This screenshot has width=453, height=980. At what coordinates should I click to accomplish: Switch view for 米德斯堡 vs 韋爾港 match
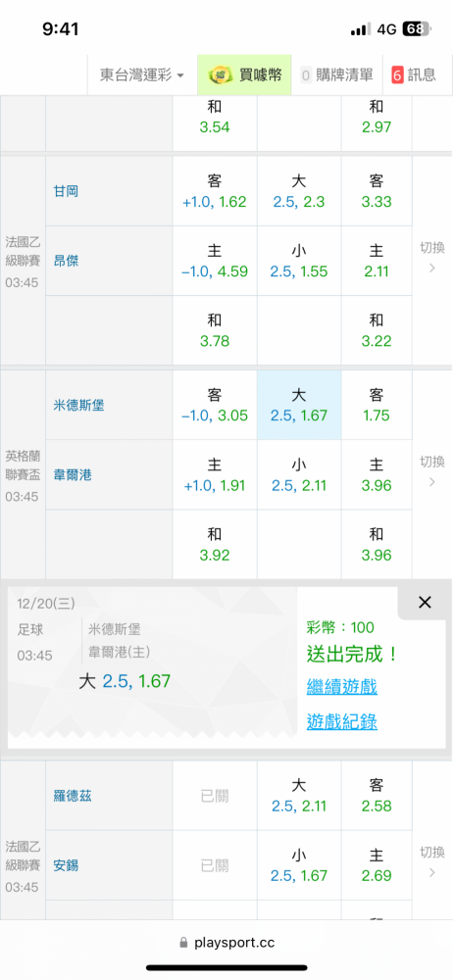coord(431,472)
